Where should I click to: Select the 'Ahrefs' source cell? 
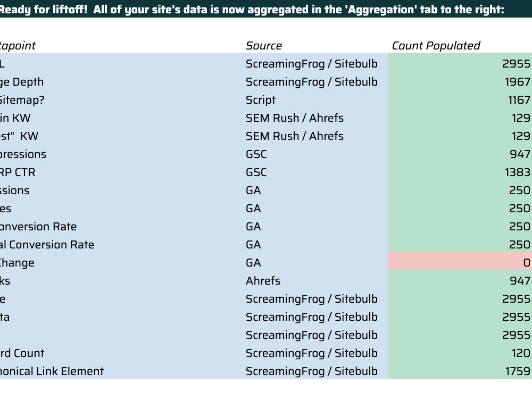pos(315,280)
